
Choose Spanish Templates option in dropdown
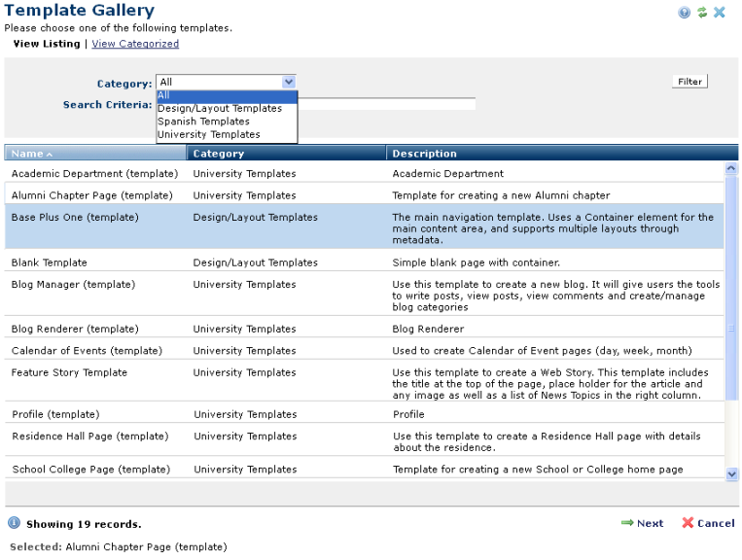[x=203, y=122]
